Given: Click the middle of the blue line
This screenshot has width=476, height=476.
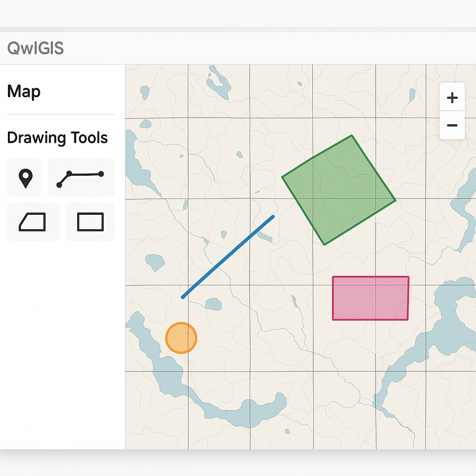Looking at the screenshot, I should click(228, 257).
